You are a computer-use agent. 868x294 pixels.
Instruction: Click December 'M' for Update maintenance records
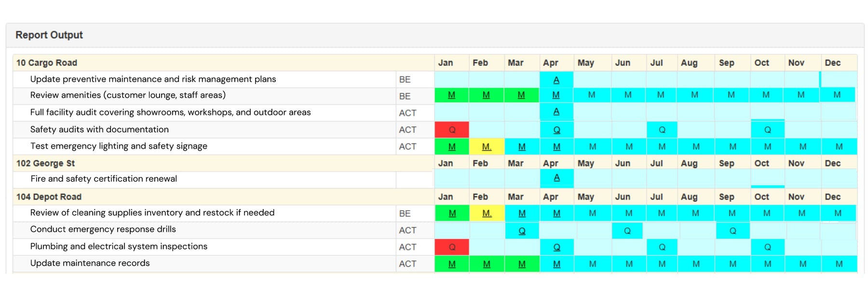coord(839,264)
